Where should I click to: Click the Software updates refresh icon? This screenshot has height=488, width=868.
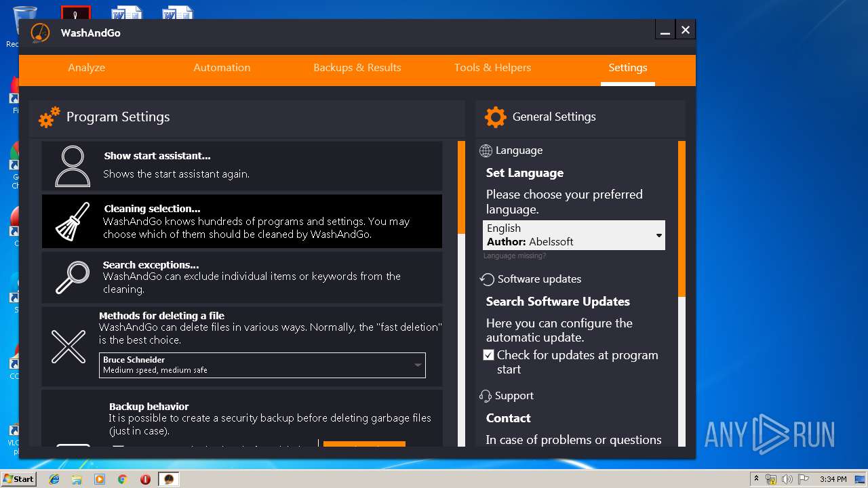pyautogui.click(x=487, y=279)
